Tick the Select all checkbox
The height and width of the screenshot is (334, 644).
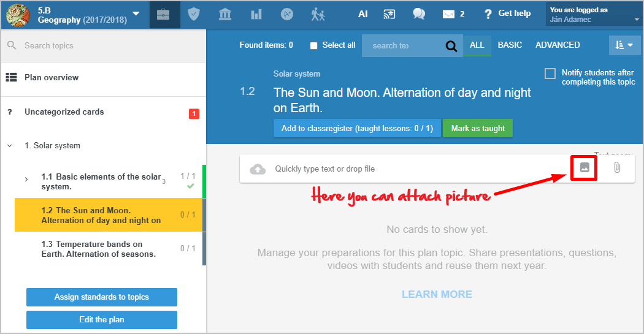click(x=314, y=45)
